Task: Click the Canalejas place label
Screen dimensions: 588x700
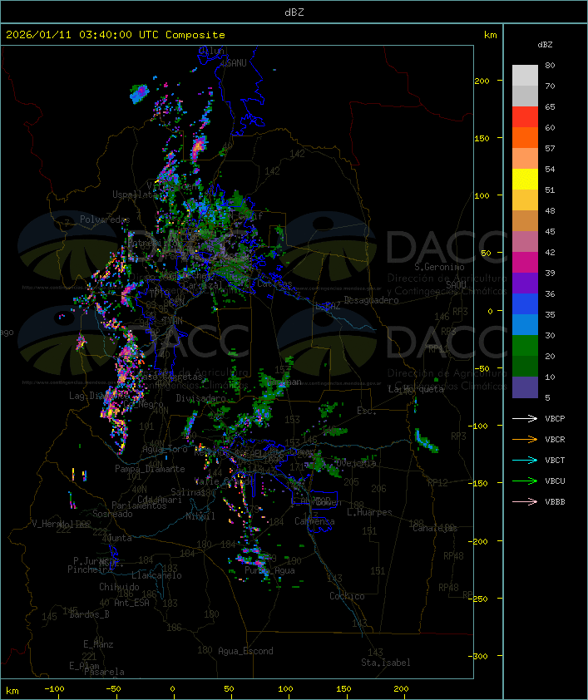Action: point(435,529)
